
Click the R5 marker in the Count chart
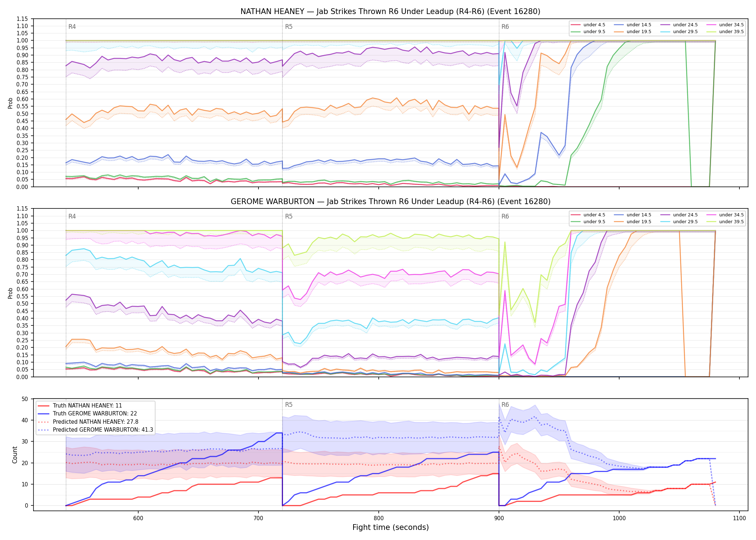[289, 405]
